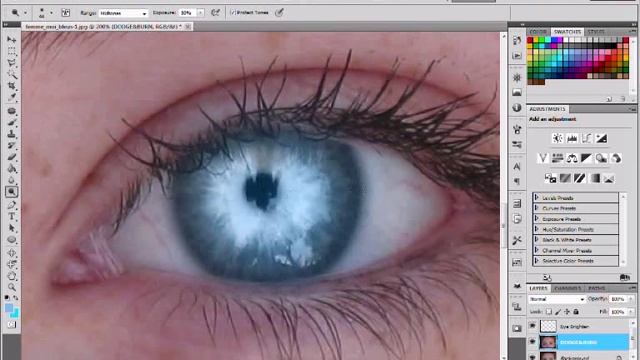Select the Layers tab
Viewport: 640px width, 360px height.
click(538, 288)
